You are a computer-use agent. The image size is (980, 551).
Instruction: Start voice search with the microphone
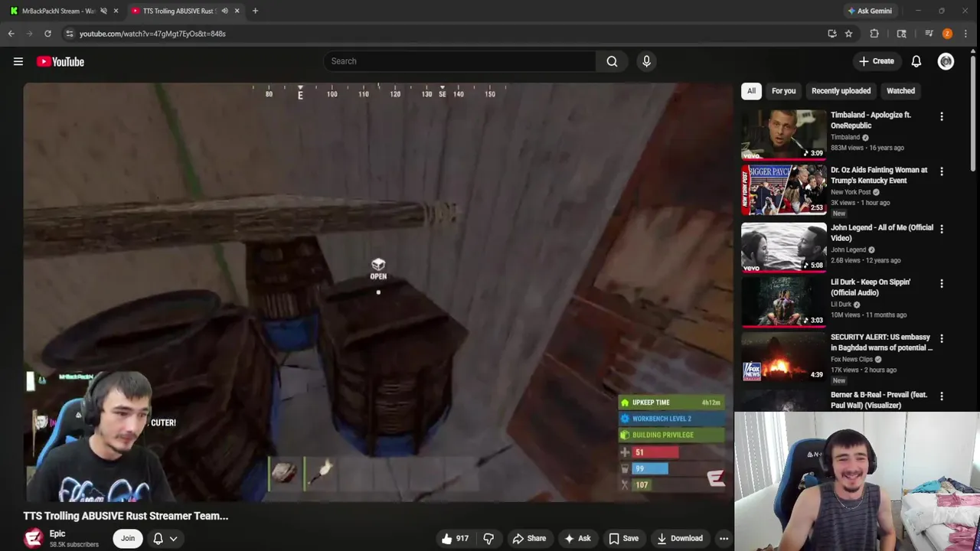(646, 61)
